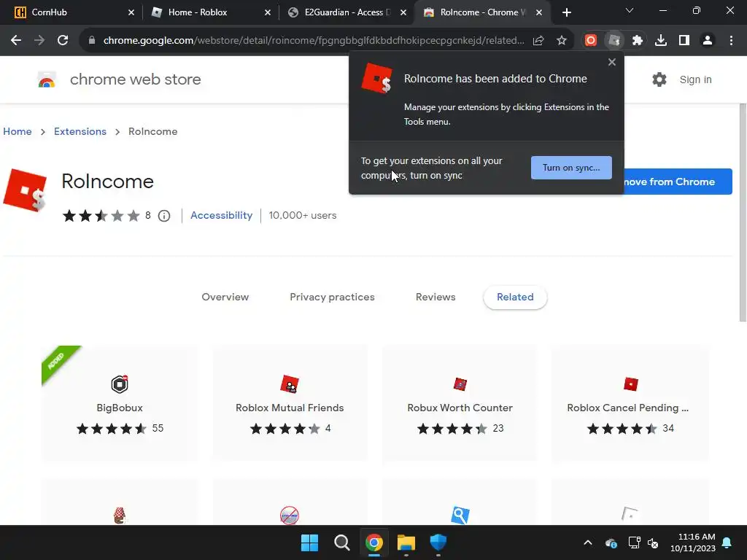The height and width of the screenshot is (560, 747).
Task: Close the RoIncome added popup
Action: (x=612, y=62)
